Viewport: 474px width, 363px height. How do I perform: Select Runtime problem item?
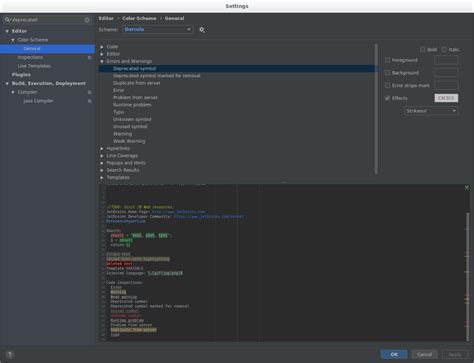(x=132, y=105)
